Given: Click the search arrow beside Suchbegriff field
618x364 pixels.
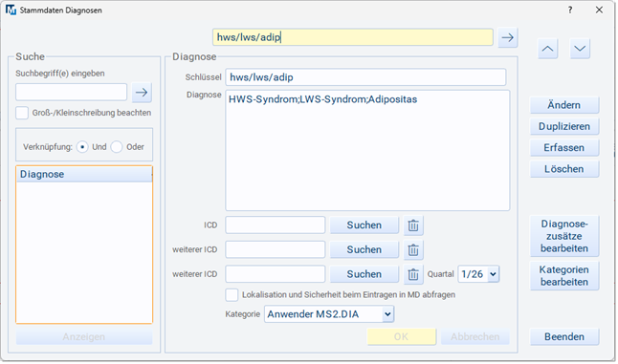Looking at the screenshot, I should [142, 93].
